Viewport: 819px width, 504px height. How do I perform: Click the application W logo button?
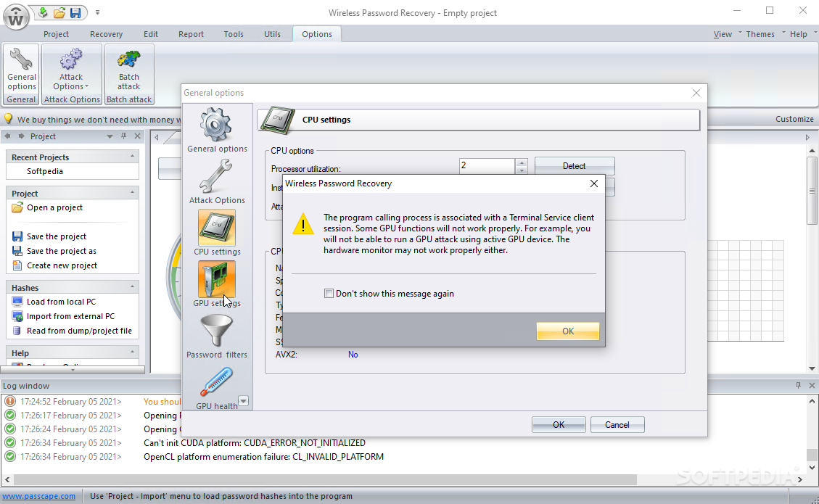(x=16, y=17)
